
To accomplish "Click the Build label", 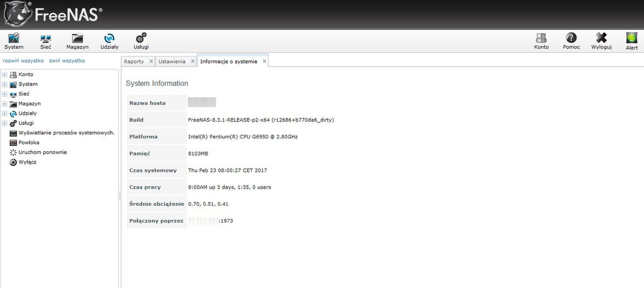I will point(136,120).
